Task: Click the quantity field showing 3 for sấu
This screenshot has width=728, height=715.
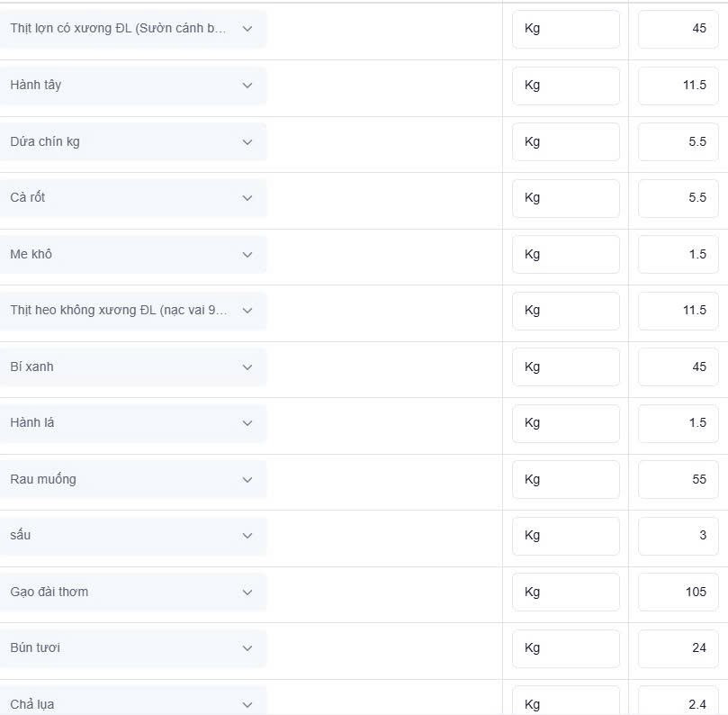Action: pyautogui.click(x=679, y=536)
